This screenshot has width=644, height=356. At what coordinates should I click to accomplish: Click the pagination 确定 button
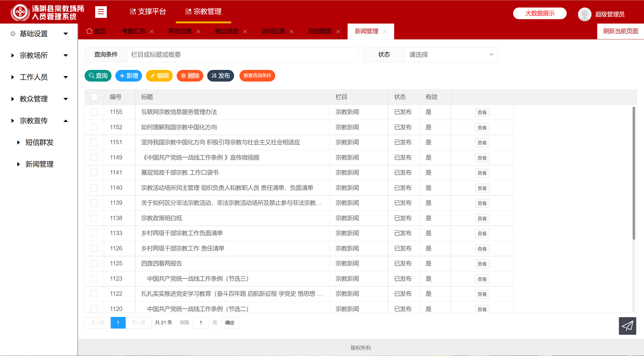click(230, 323)
